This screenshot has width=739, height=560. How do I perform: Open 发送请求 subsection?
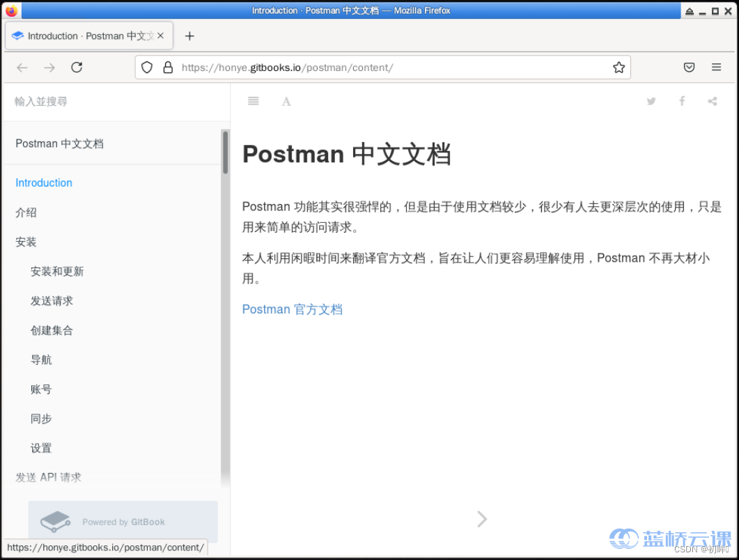pos(52,301)
